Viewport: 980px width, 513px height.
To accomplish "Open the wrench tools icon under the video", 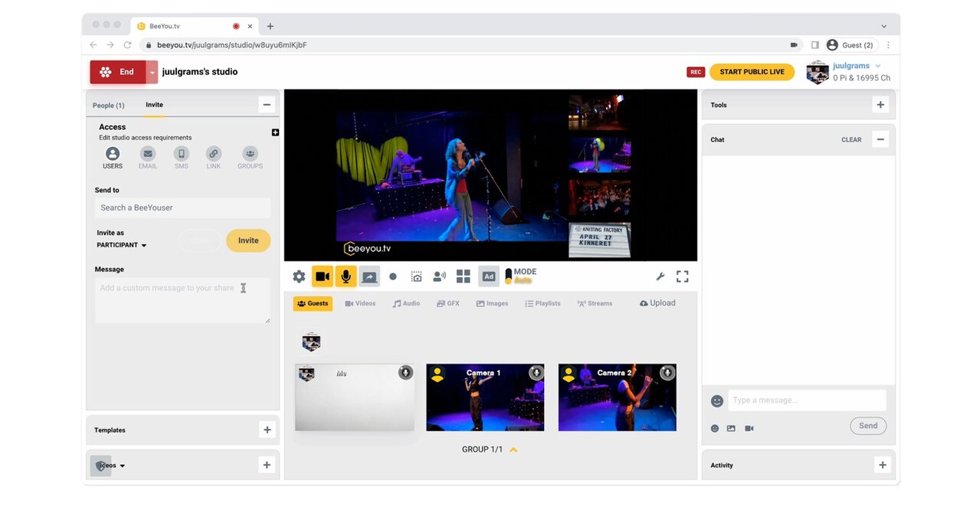I will click(660, 276).
